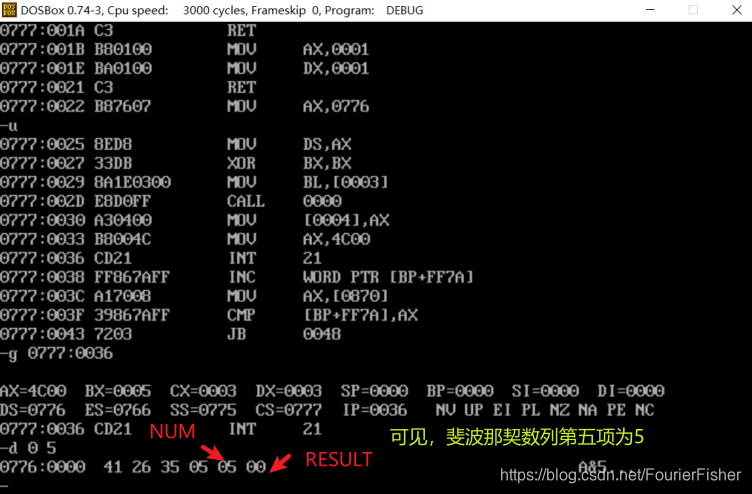Click the disabled maximize button of DOSBox
The height and width of the screenshot is (494, 752).
coord(693,10)
